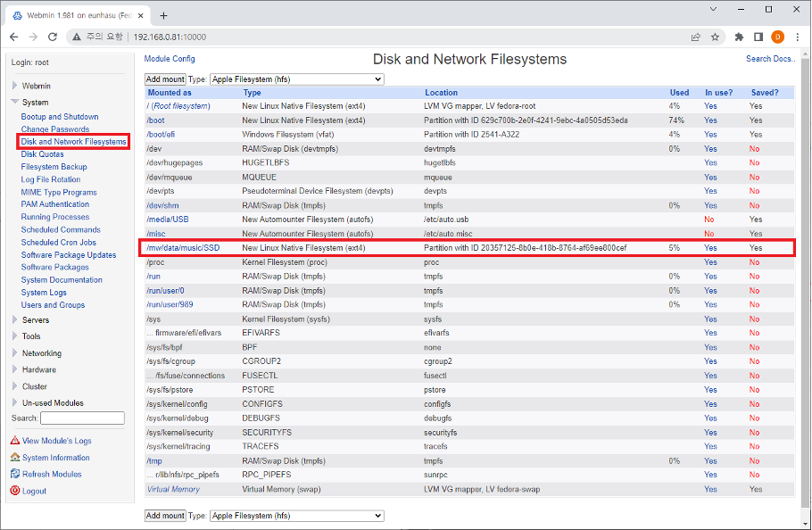Image resolution: width=812 pixels, height=530 pixels.
Task: Open System Information in the sidebar
Action: tap(55, 458)
